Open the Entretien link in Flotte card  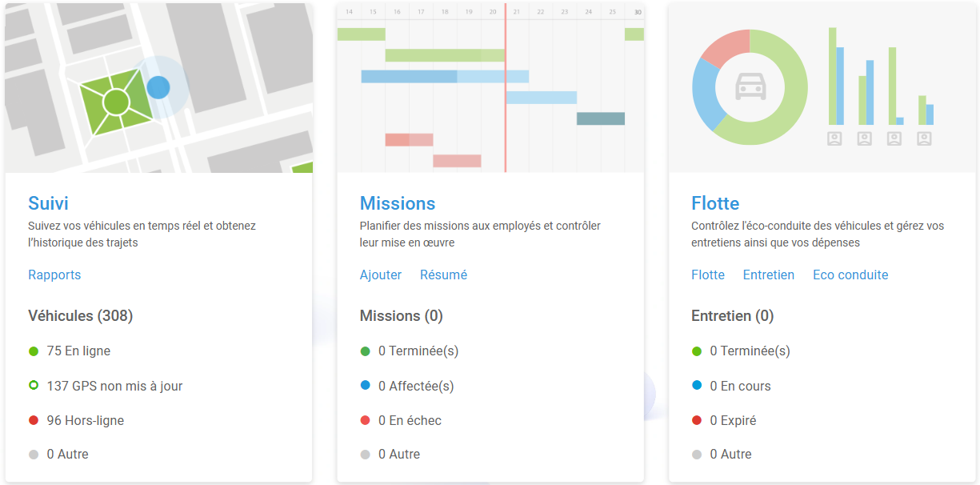(768, 275)
